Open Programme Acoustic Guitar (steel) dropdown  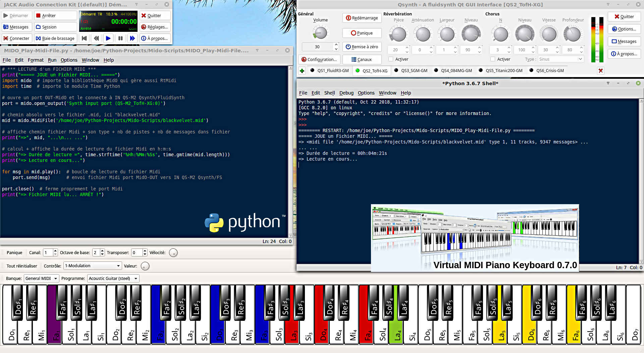click(x=113, y=278)
